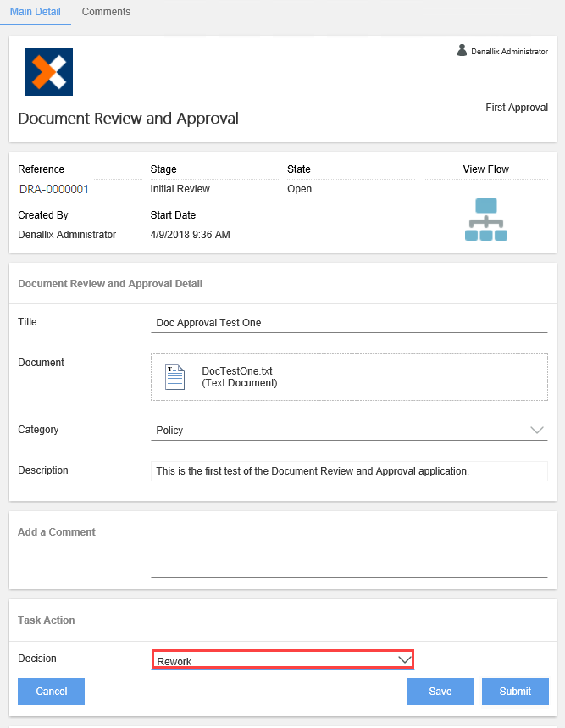Expand the Category dropdown arrow
Screen dimensions: 565x728
click(536, 430)
